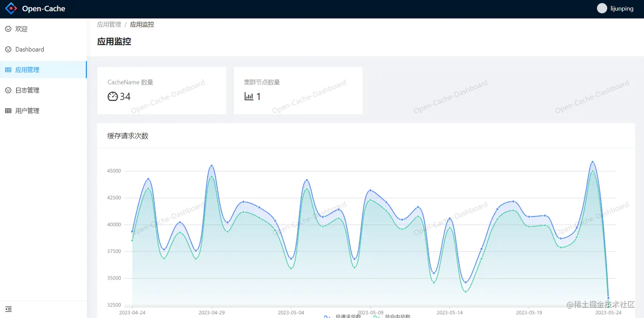Screen dimensions: 644x318
Task: Click the 应用管理 breadcrumb link
Action: 109,25
